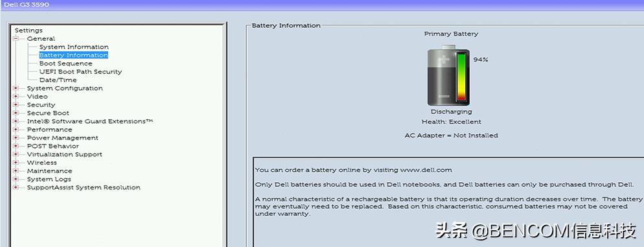The width and height of the screenshot is (644, 247).
Task: Select Secure Boot category label
Action: [x=48, y=113]
